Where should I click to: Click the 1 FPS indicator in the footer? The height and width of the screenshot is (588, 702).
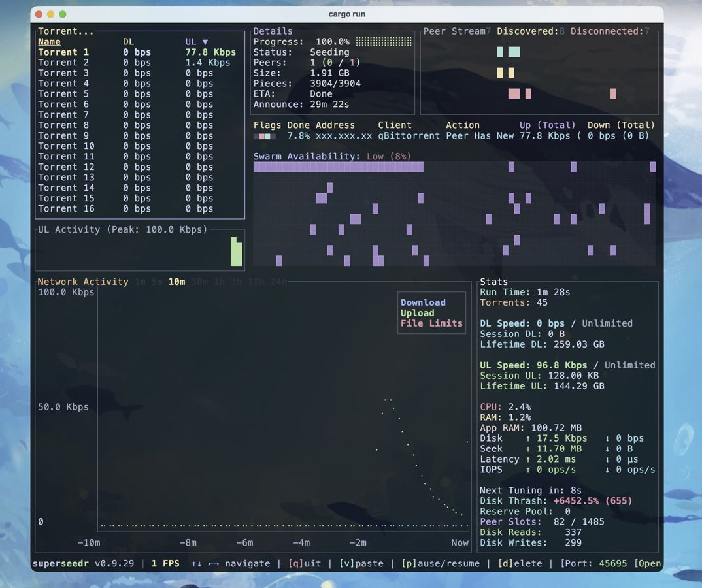point(165,563)
